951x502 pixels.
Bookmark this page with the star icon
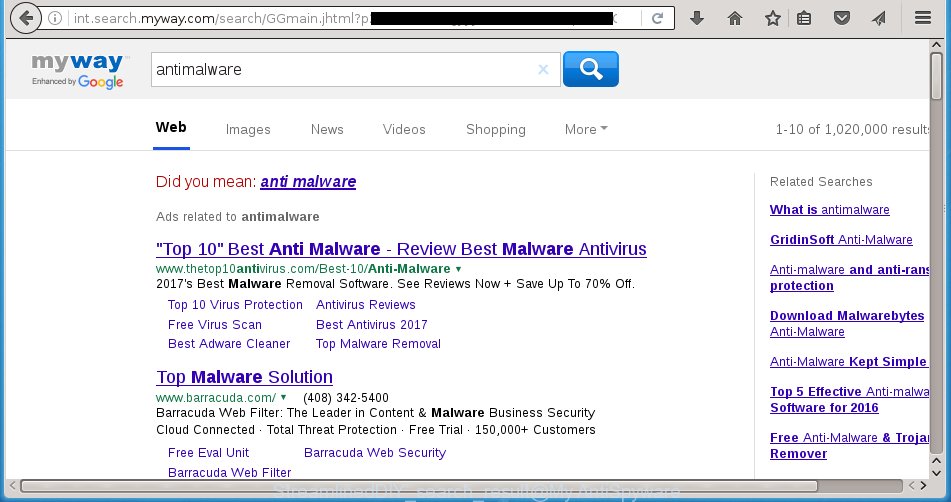(x=772, y=18)
